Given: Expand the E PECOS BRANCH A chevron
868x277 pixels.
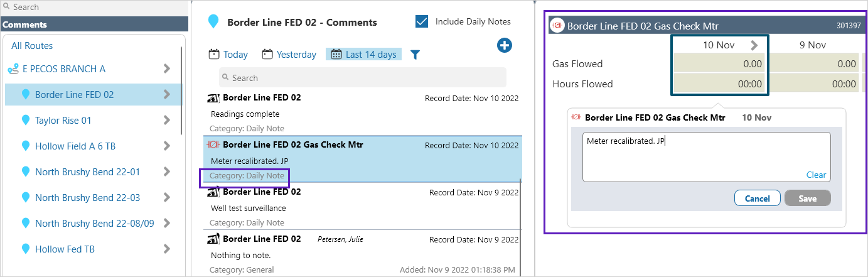Looking at the screenshot, I should click(167, 68).
